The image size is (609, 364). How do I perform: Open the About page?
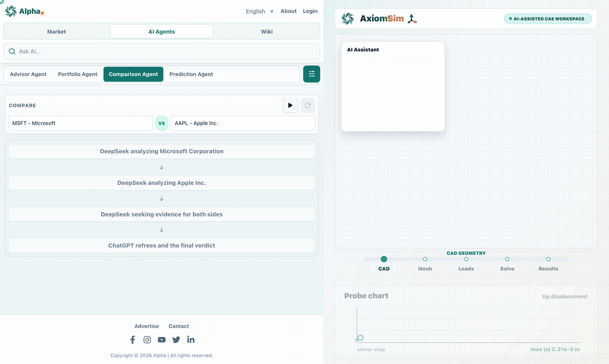(288, 11)
